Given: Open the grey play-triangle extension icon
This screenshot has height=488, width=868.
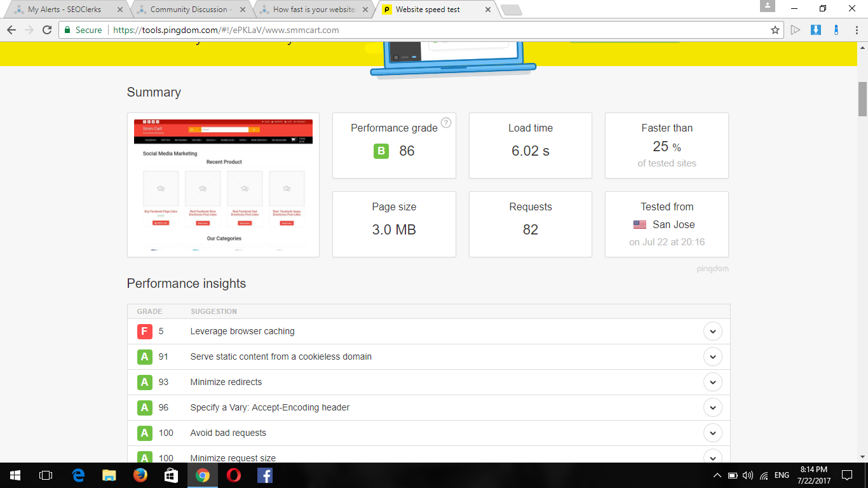Looking at the screenshot, I should (x=795, y=30).
